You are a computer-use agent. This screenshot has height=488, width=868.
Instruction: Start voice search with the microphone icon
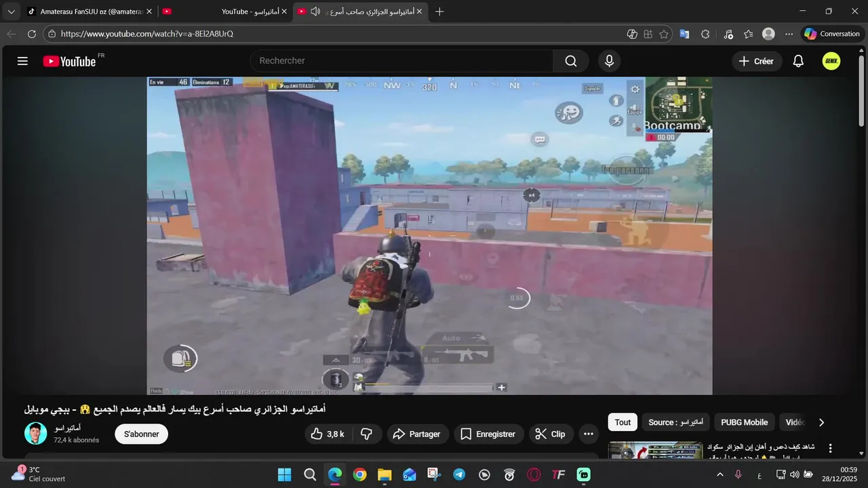[609, 61]
